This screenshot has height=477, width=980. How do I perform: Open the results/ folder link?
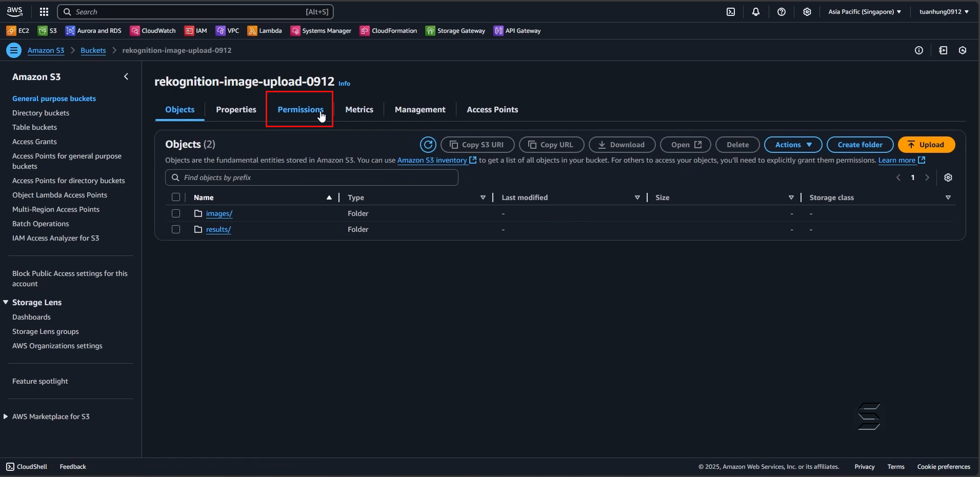(218, 229)
